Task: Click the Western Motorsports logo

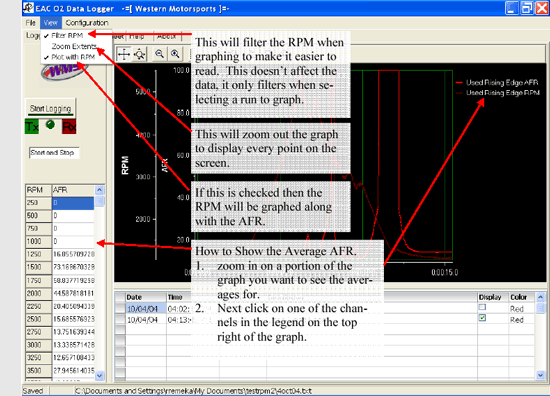Action: (x=63, y=72)
